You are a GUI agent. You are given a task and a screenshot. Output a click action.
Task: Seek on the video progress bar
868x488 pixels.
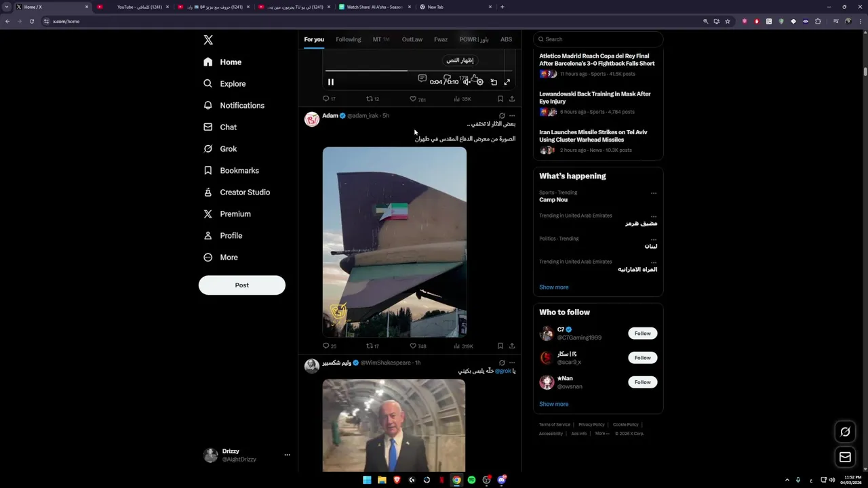(x=418, y=70)
